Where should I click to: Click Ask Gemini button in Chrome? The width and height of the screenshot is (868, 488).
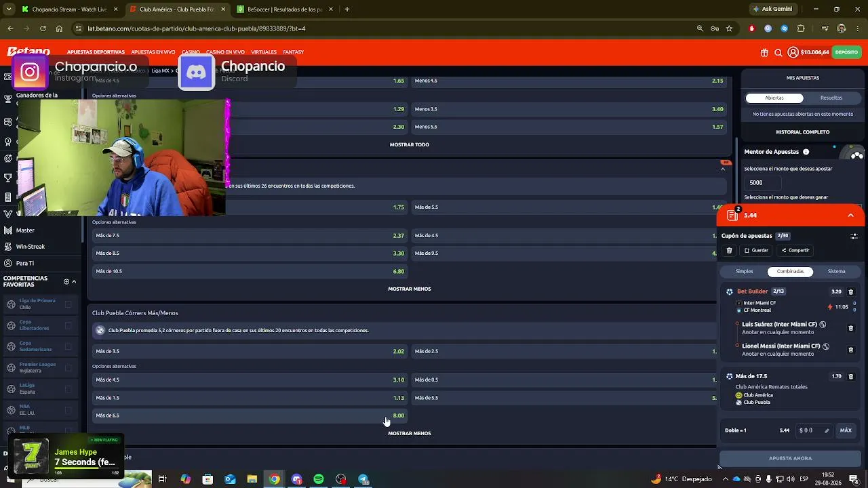pyautogui.click(x=772, y=9)
